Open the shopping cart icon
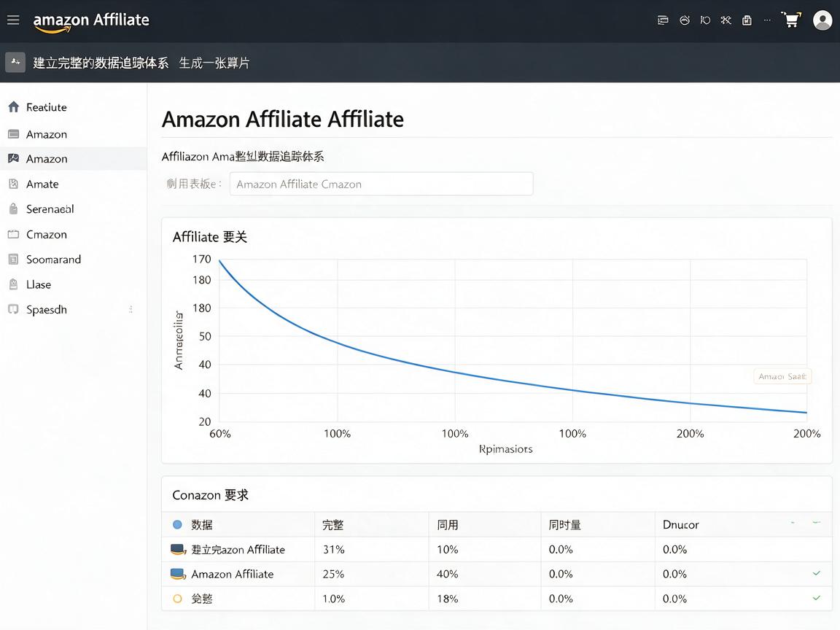The width and height of the screenshot is (840, 630). 790,20
